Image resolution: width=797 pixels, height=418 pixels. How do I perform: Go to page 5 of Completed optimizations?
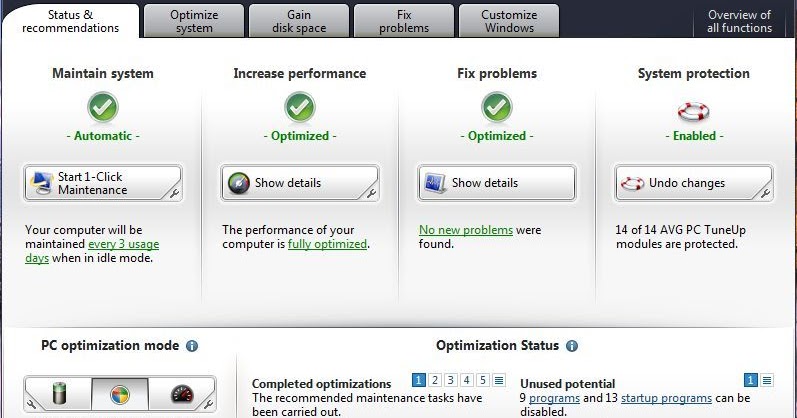[x=483, y=380]
